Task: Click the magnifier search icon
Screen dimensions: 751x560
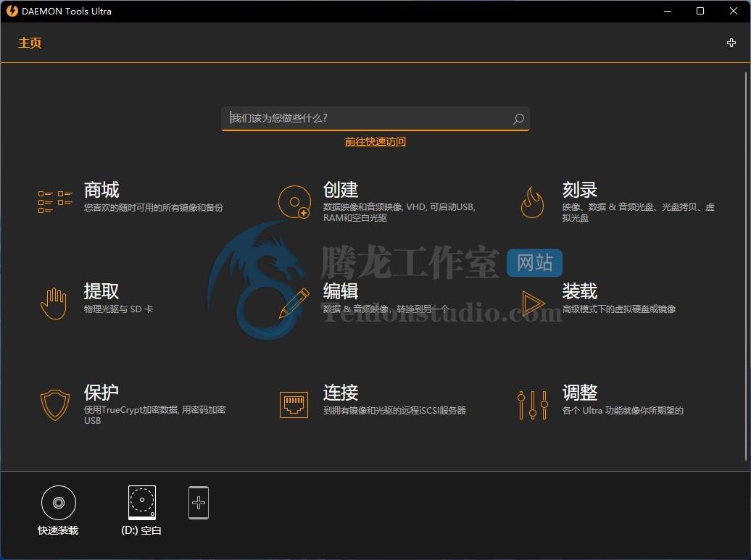Action: click(x=518, y=119)
